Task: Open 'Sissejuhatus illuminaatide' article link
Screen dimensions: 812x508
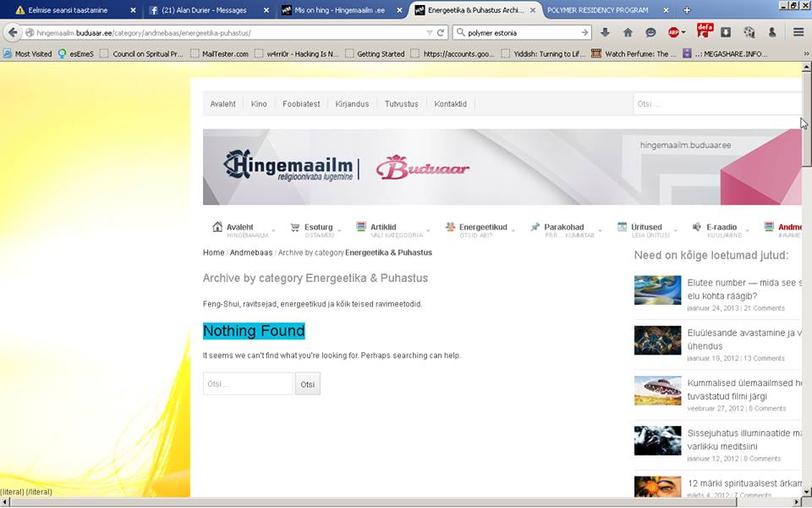Action: point(744,439)
